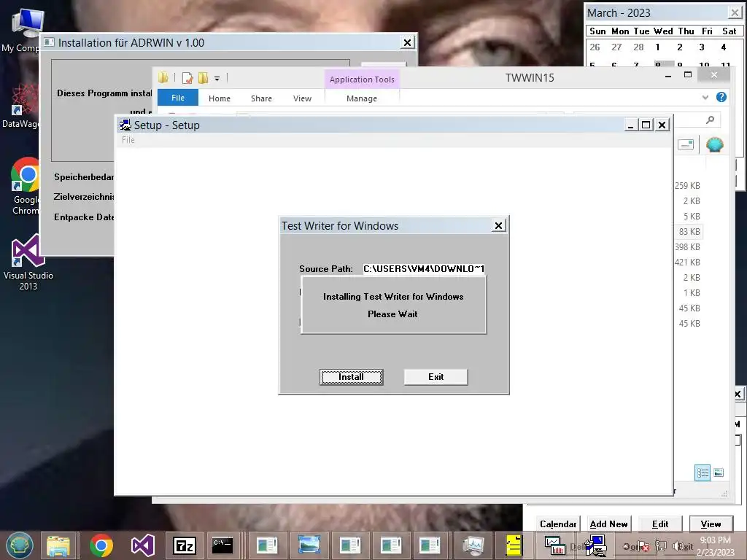747x560 pixels.
Task: Open Visual Studio from the taskbar
Action: 142,545
